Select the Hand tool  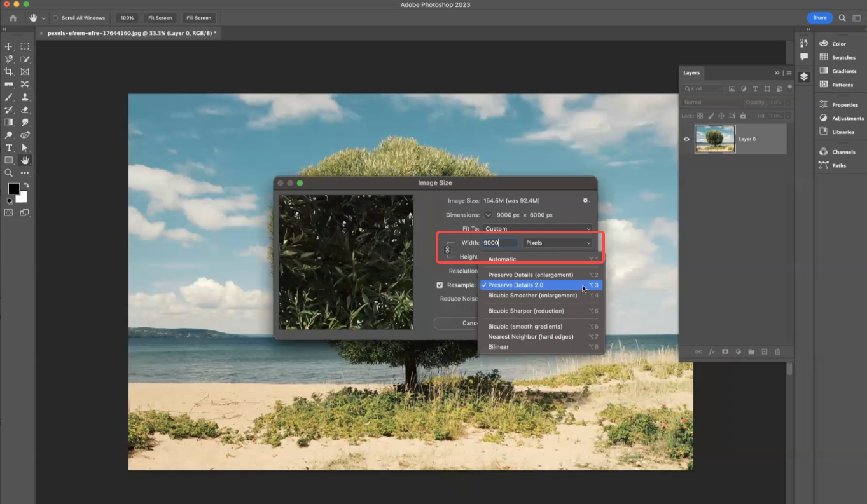(25, 160)
